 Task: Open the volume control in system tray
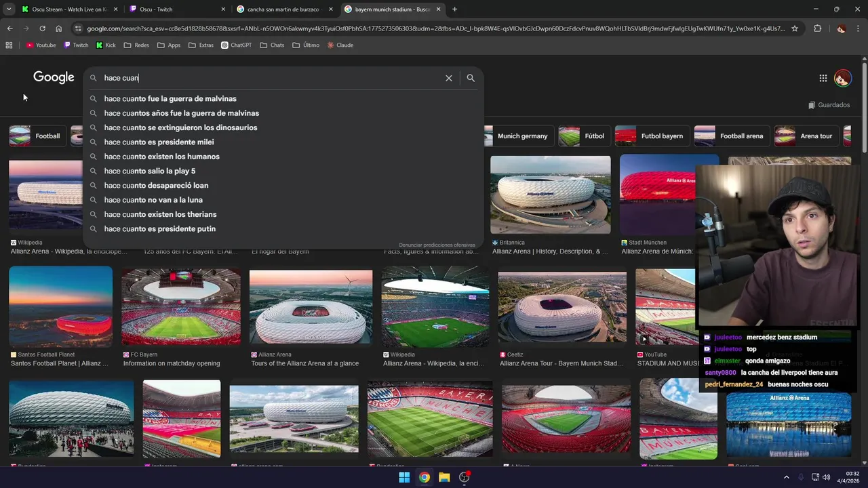tap(826, 477)
